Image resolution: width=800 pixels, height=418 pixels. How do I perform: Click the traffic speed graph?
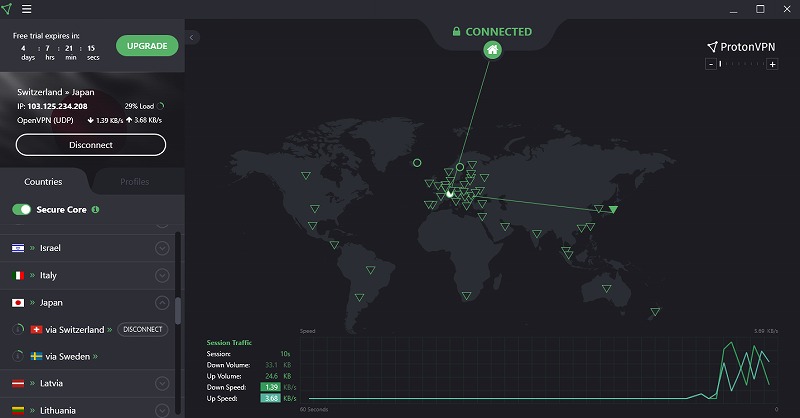(x=539, y=370)
